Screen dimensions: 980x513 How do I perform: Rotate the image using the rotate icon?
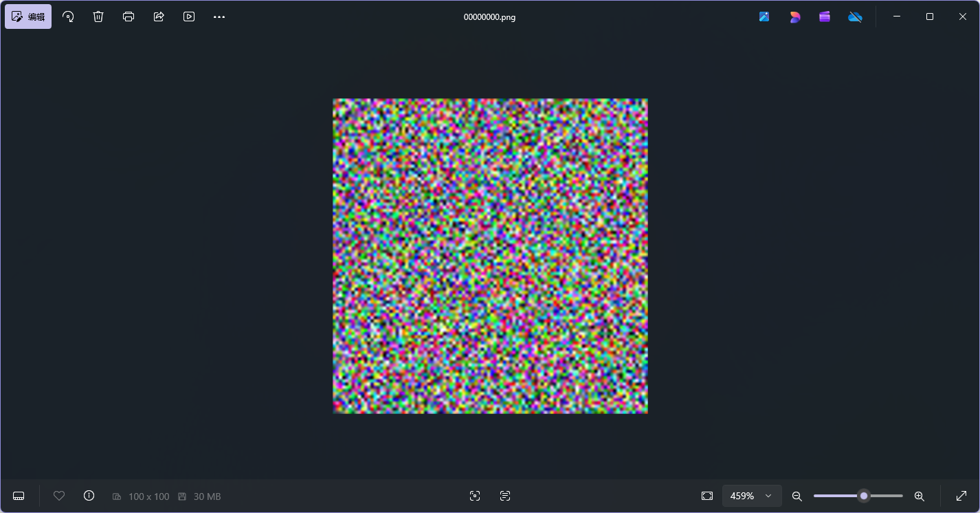[68, 17]
